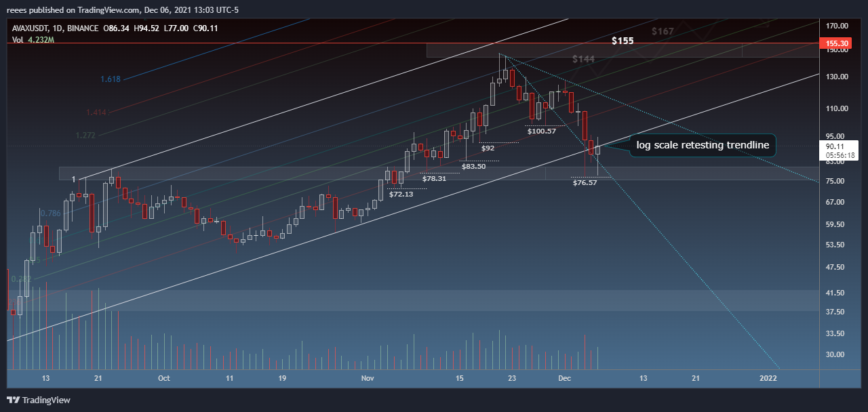Image resolution: width=868 pixels, height=412 pixels.
Task: Click the low value L77.00
Action: click(176, 28)
